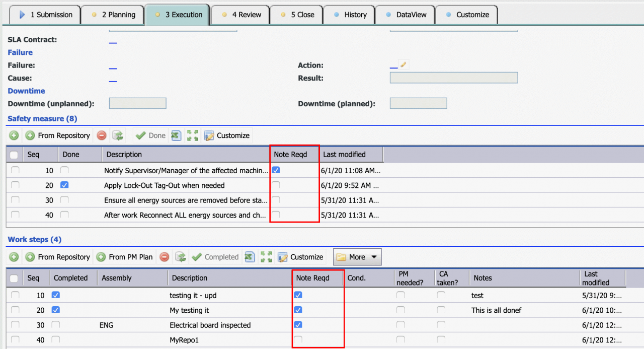Open the Customize tab

(466, 15)
